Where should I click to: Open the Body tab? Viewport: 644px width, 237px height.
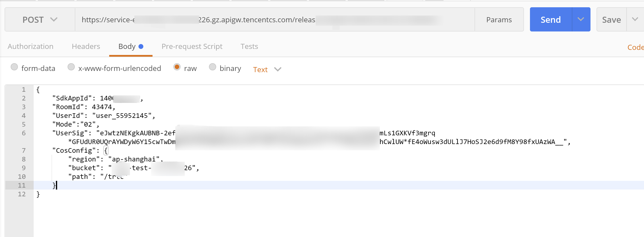(x=127, y=46)
